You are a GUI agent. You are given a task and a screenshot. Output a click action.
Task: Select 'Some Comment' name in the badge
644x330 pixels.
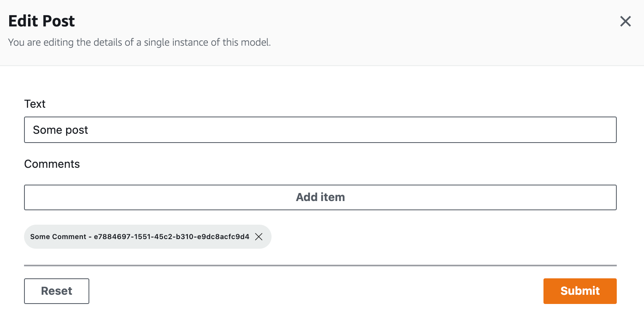pyautogui.click(x=58, y=237)
